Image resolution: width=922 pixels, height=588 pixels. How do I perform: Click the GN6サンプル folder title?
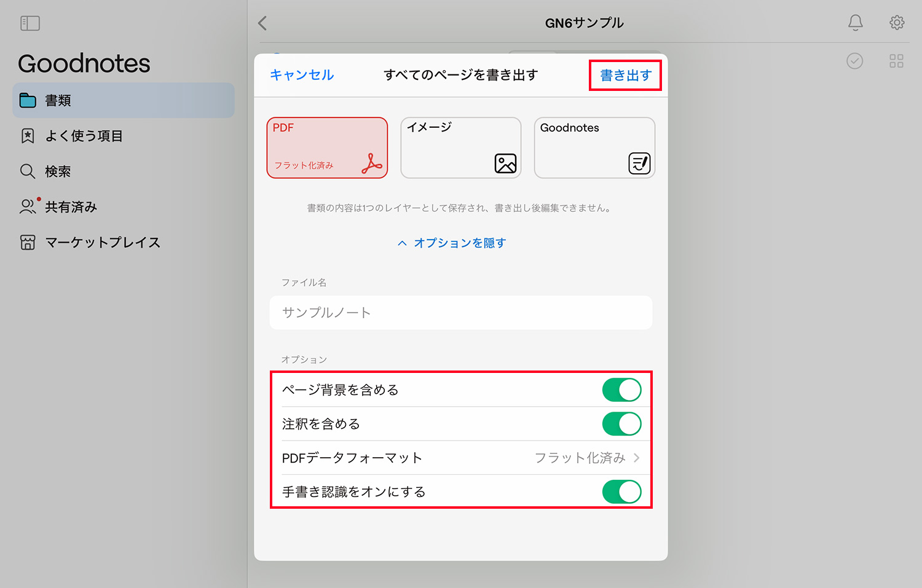pos(584,23)
